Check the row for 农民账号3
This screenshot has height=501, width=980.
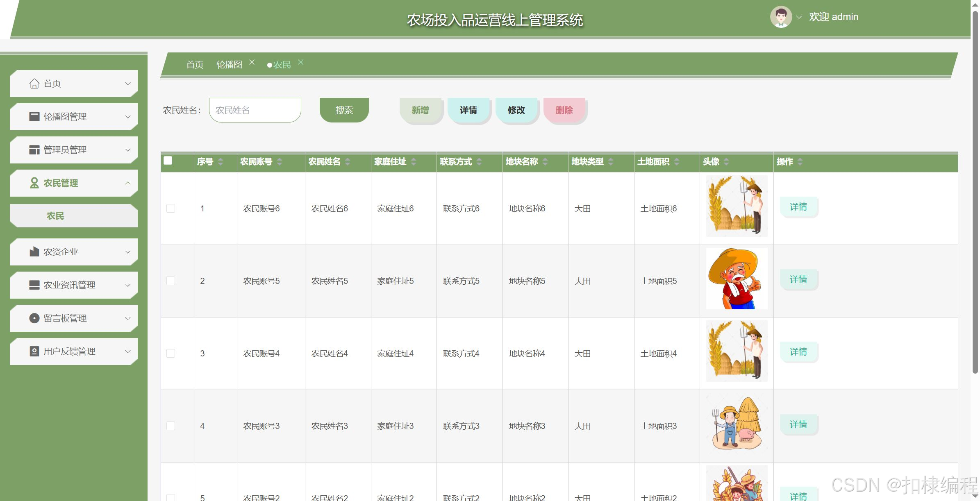[171, 426]
